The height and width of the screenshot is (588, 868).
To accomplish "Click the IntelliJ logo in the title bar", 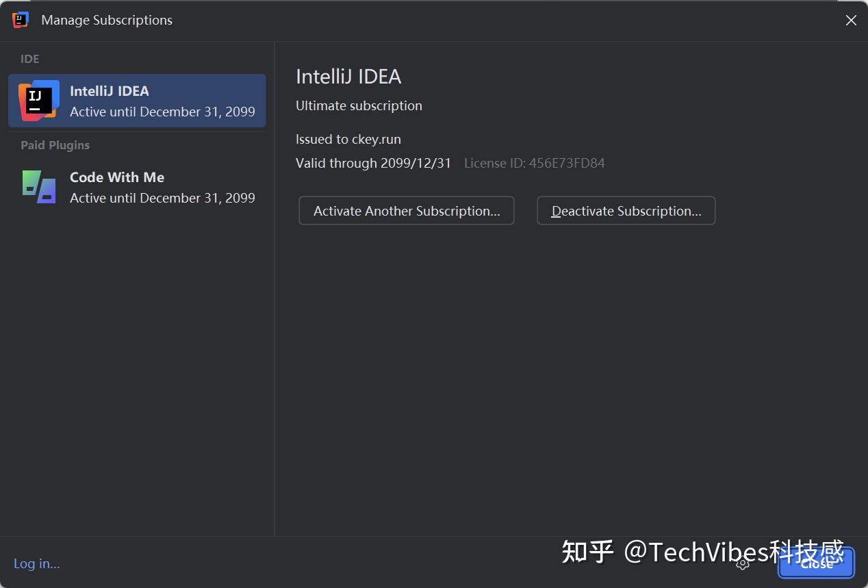I will [21, 20].
